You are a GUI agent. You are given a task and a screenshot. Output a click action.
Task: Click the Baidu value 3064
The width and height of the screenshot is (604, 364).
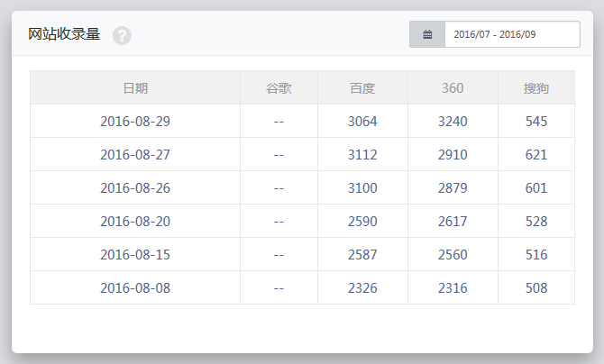pyautogui.click(x=362, y=122)
